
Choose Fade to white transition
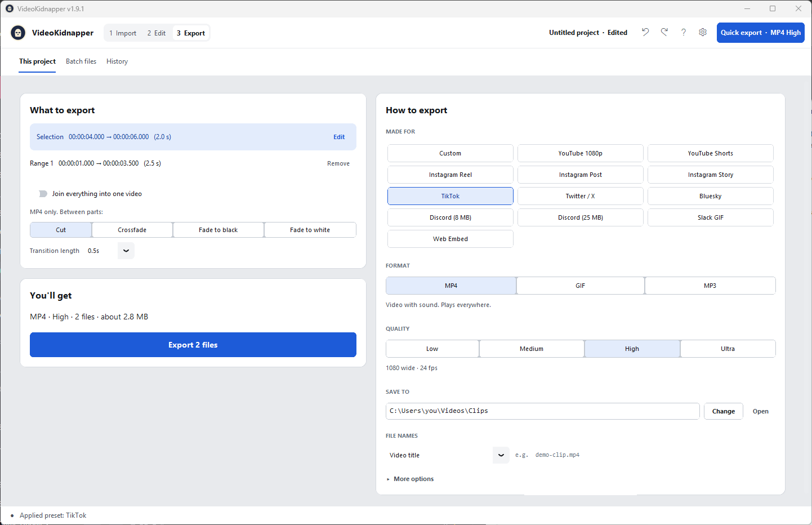[310, 230]
